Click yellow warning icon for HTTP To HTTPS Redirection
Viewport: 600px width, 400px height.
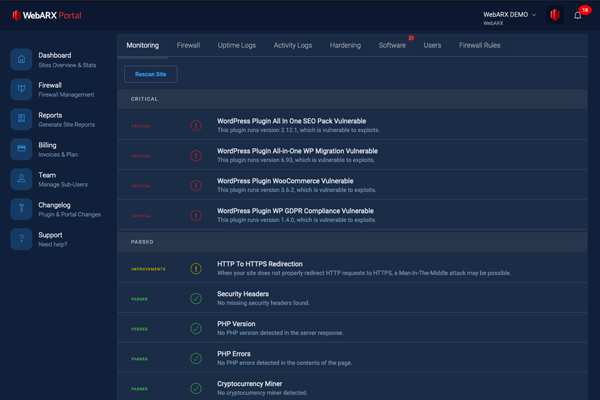click(x=196, y=268)
